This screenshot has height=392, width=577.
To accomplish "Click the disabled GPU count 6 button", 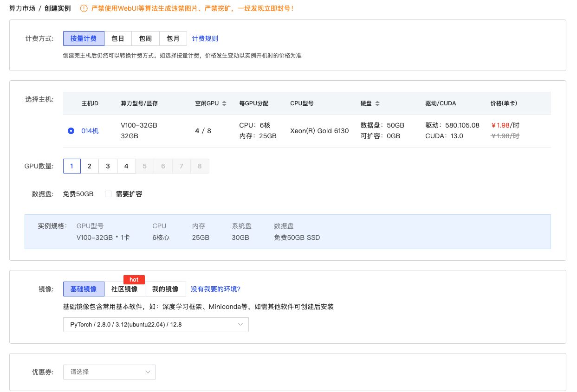I will click(x=163, y=166).
